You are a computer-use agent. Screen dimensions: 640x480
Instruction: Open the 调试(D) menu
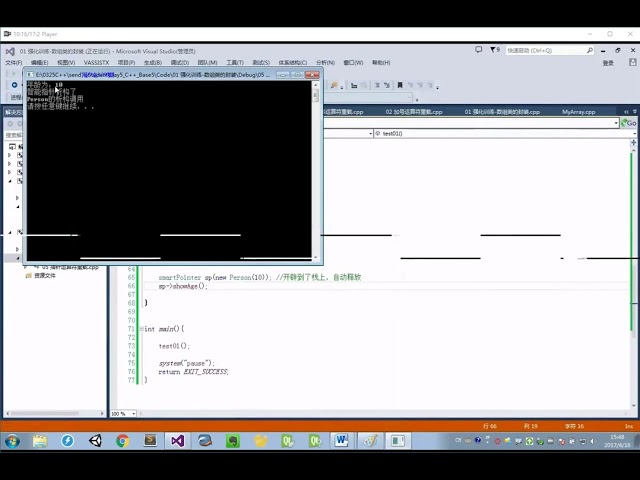click(180, 63)
